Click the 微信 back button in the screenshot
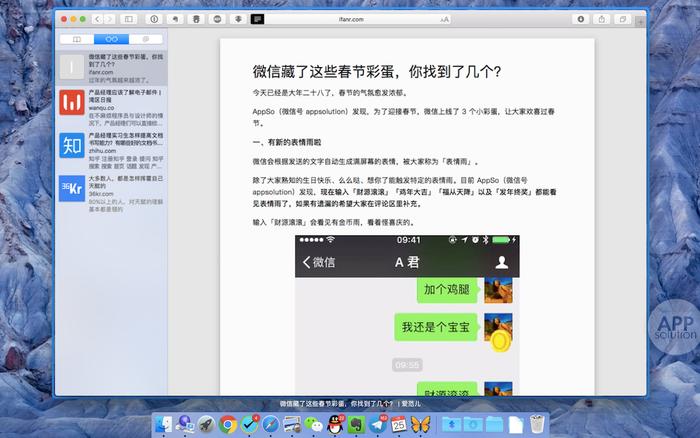Screen dimensions: 700x438 pos(319,262)
